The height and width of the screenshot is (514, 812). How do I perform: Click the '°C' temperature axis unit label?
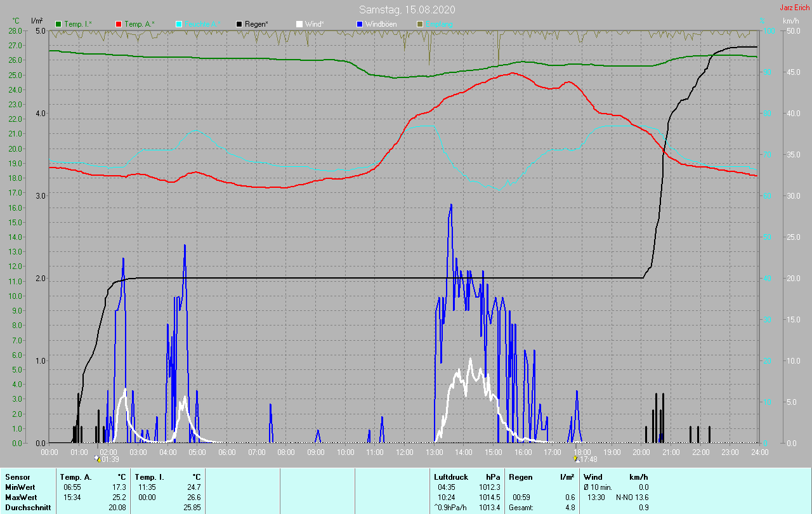[16, 21]
